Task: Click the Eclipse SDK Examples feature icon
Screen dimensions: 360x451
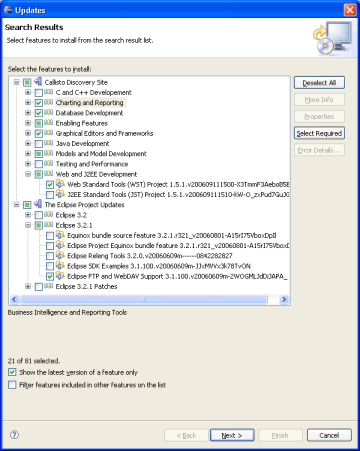Action: coord(60,266)
